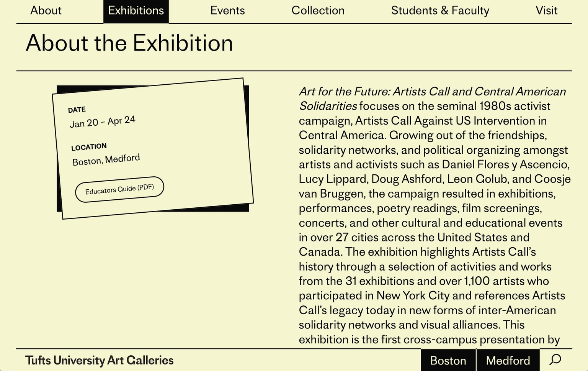Viewport: 588px width, 371px height.
Task: Open the About menu item
Action: [46, 11]
